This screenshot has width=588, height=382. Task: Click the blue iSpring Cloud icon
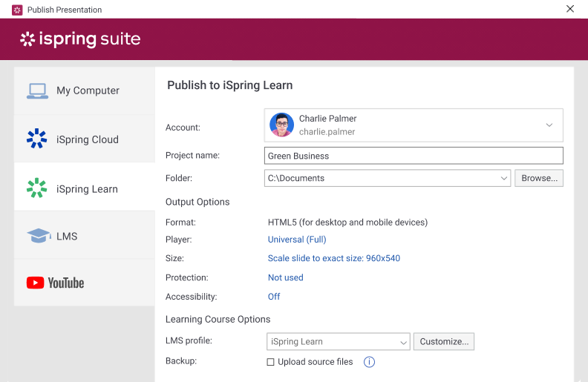pos(37,139)
